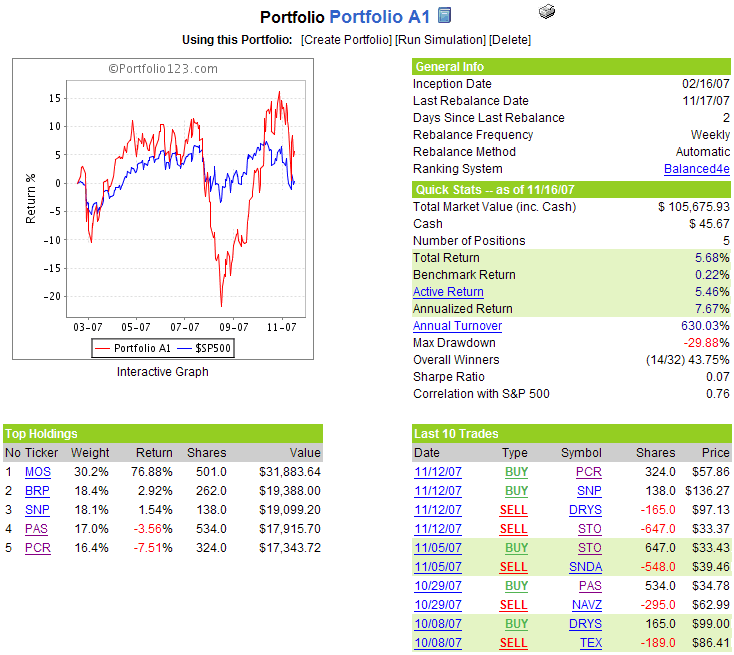This screenshot has width=734, height=655.
Task: Click the SELL type for the DRYS trade
Action: (514, 510)
